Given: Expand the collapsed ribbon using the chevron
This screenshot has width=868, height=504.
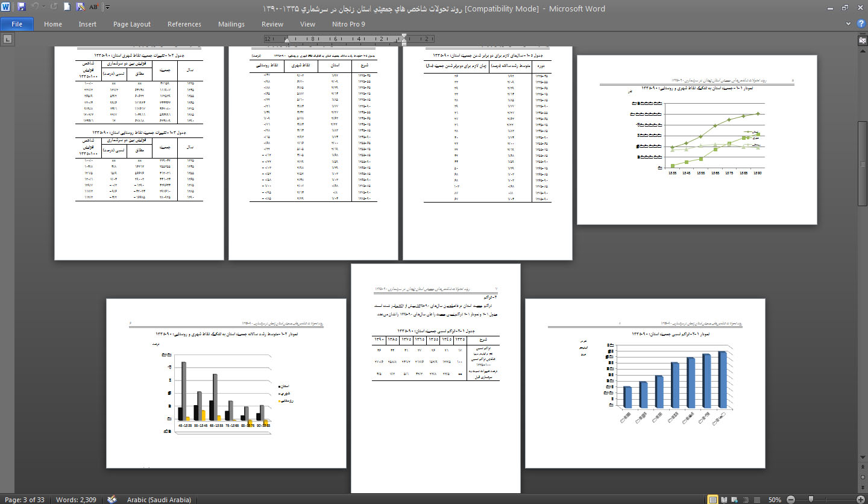Looking at the screenshot, I should [x=849, y=24].
